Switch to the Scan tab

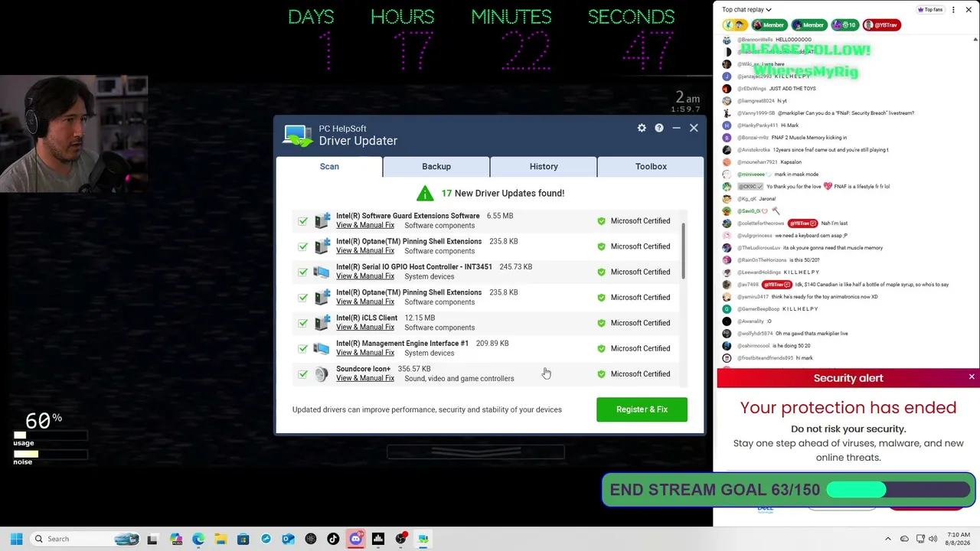point(329,166)
